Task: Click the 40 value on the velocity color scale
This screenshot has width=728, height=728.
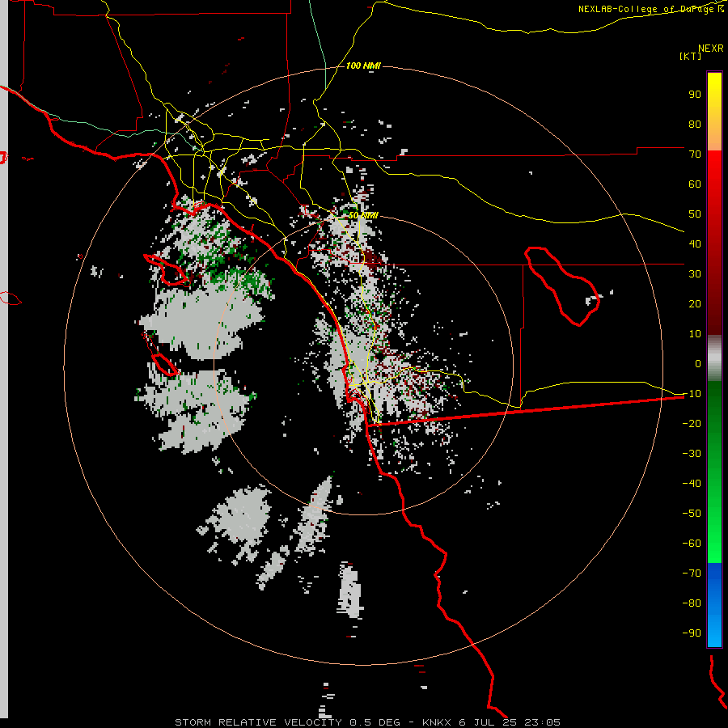Action: point(695,244)
